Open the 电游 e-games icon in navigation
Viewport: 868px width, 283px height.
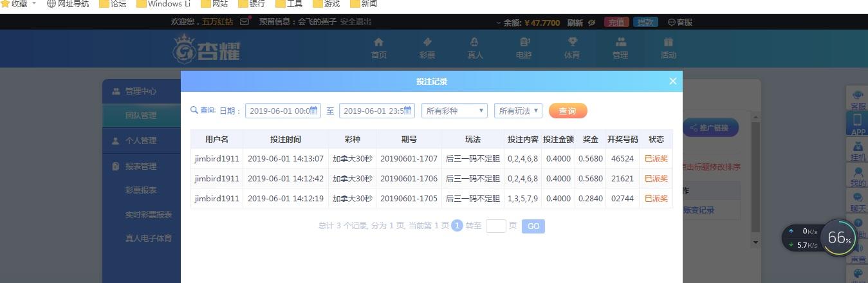524,42
